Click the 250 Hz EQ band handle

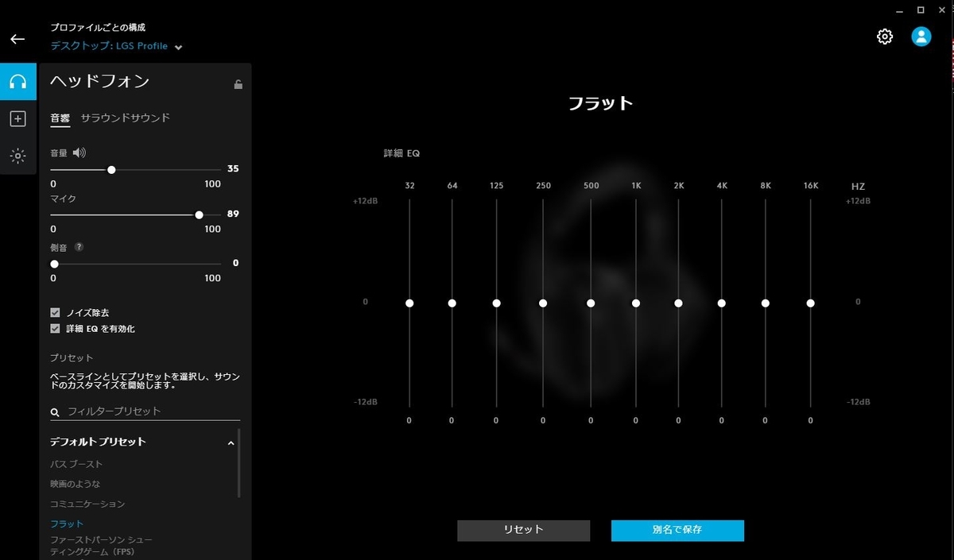pyautogui.click(x=543, y=303)
